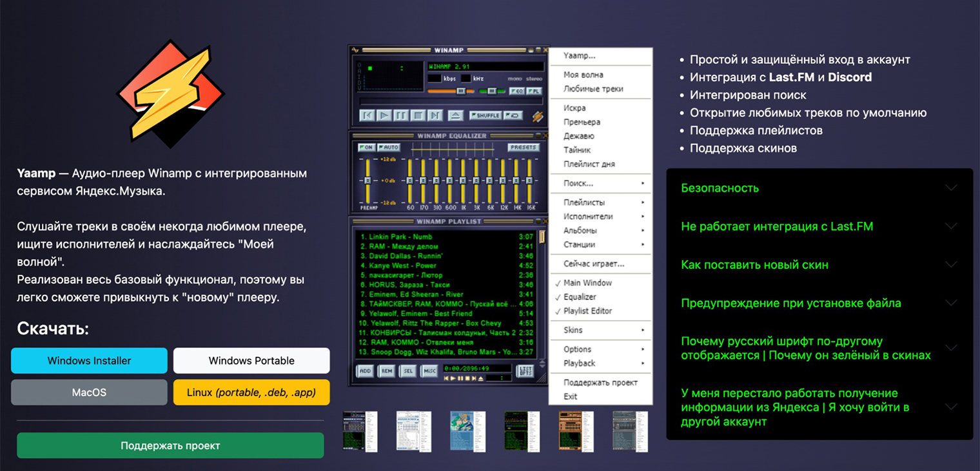The height and width of the screenshot is (471, 980).
Task: Open the Поиск... submenu
Action: (600, 183)
